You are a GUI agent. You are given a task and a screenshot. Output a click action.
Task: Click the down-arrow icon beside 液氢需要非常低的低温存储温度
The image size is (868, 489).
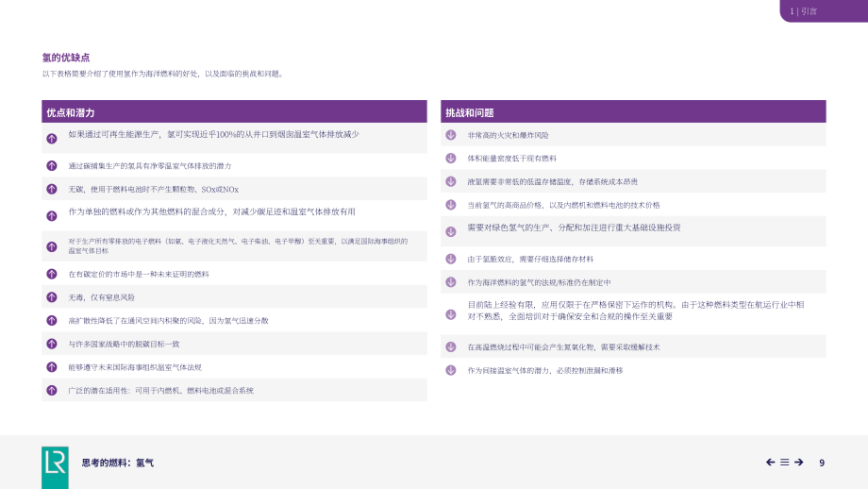pyautogui.click(x=451, y=181)
